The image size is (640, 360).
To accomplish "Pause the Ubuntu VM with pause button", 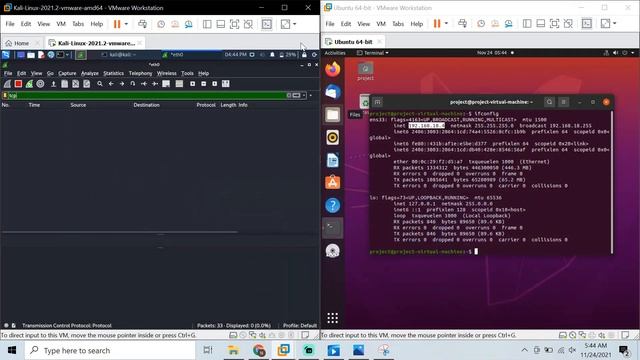I will click(437, 24).
